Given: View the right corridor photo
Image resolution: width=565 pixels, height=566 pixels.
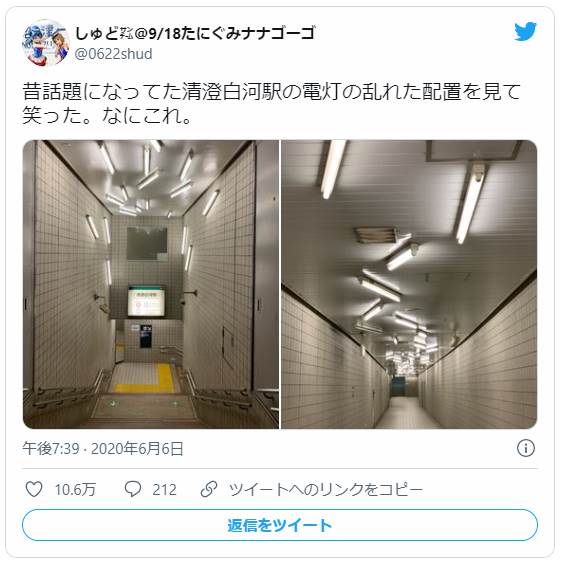Looking at the screenshot, I should click(x=409, y=284).
